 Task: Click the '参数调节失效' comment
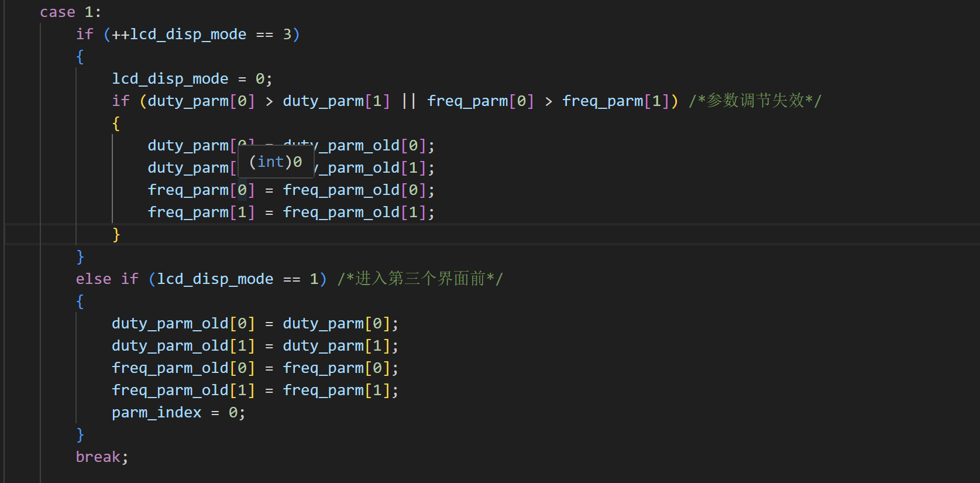(x=755, y=101)
